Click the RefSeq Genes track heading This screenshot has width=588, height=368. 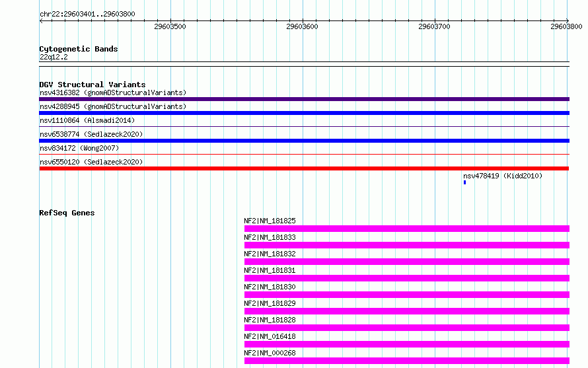67,213
